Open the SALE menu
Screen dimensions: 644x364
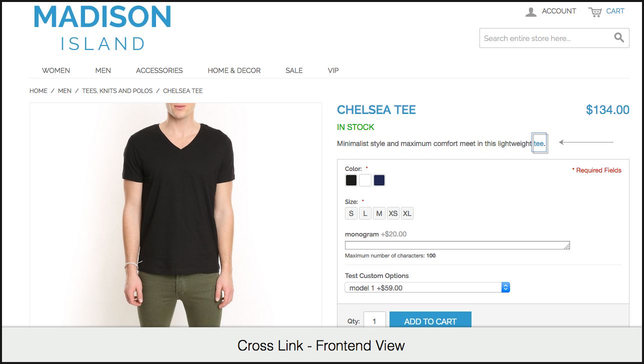pos(294,70)
